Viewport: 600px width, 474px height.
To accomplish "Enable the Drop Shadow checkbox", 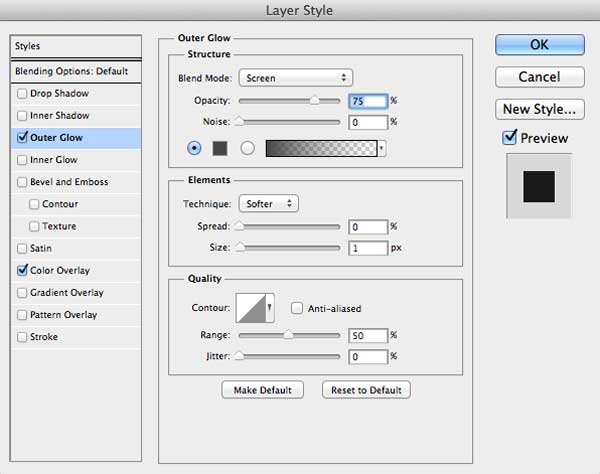I will pyautogui.click(x=22, y=93).
